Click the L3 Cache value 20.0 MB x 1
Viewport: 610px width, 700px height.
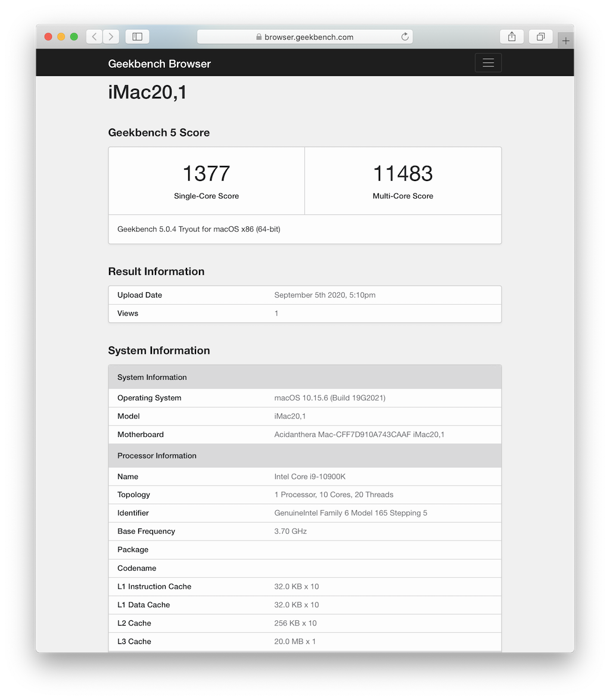pyautogui.click(x=295, y=642)
